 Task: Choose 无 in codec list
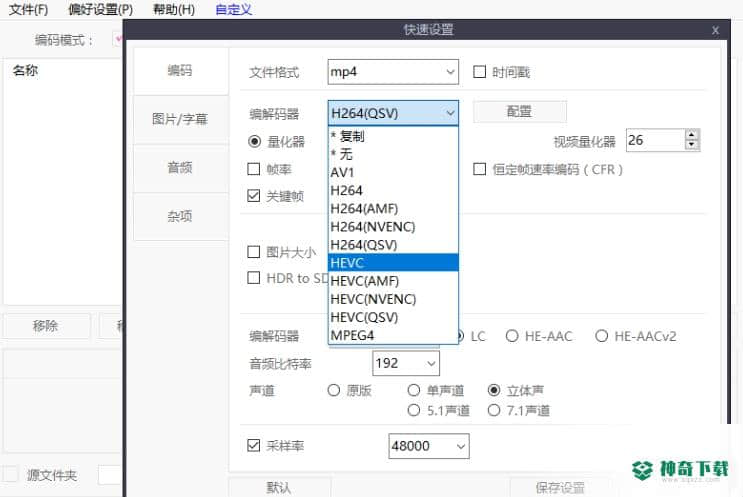[x=393, y=154]
